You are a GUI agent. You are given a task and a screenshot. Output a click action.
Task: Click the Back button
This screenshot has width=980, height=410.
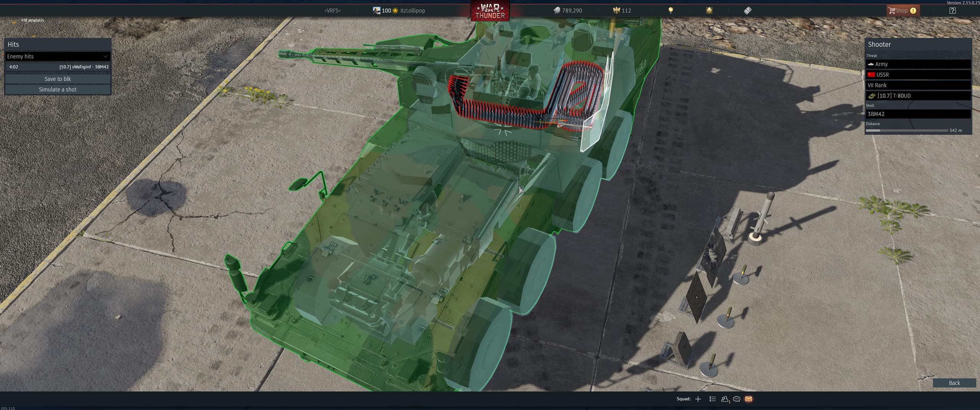click(954, 383)
